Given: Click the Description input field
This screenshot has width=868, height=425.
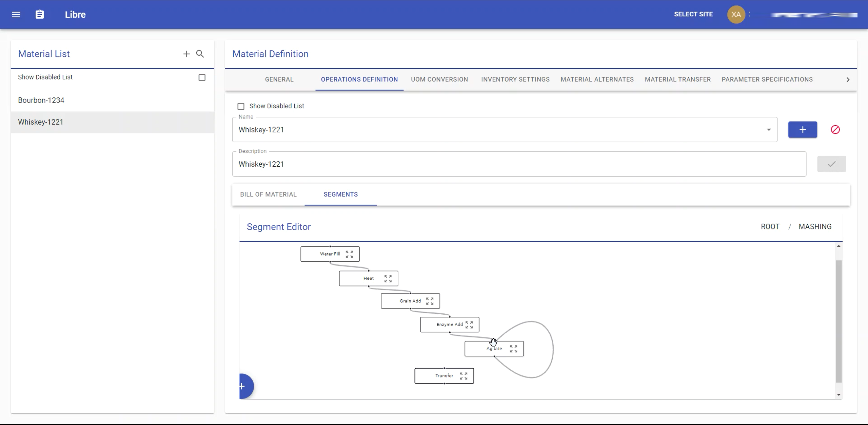Looking at the screenshot, I should coord(519,164).
